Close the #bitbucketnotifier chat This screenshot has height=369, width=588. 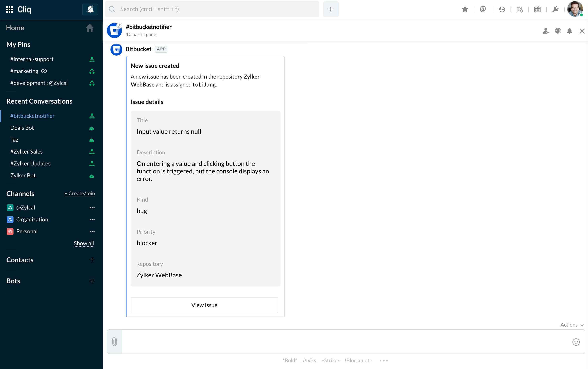[x=582, y=31]
